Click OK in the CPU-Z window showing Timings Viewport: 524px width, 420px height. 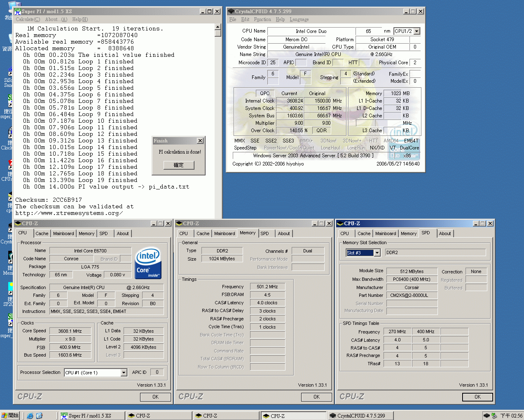tap(316, 397)
